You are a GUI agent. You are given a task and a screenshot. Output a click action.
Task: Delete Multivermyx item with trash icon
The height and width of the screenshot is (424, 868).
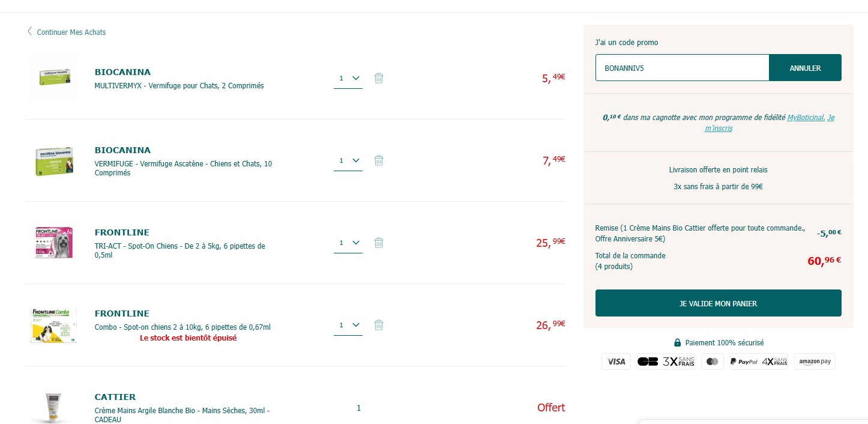(379, 78)
